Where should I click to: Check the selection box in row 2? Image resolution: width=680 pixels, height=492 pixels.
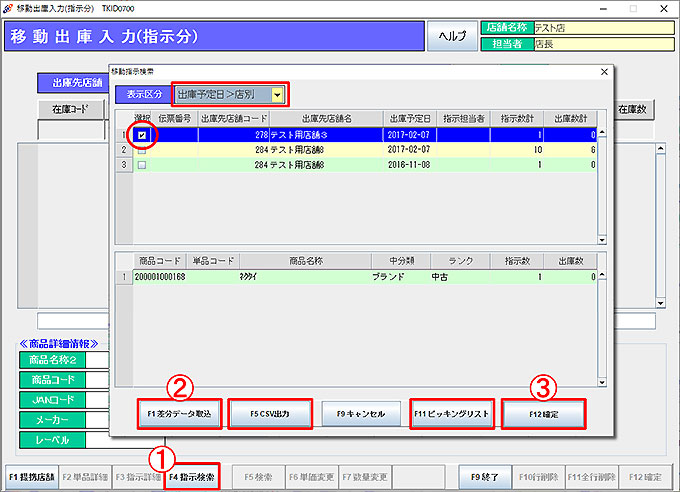pos(142,150)
